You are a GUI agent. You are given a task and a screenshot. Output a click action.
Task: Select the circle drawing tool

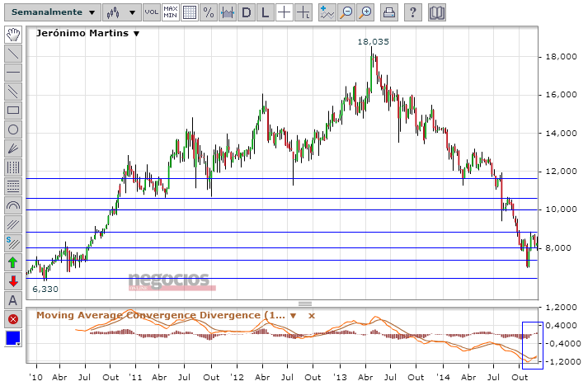tap(13, 129)
